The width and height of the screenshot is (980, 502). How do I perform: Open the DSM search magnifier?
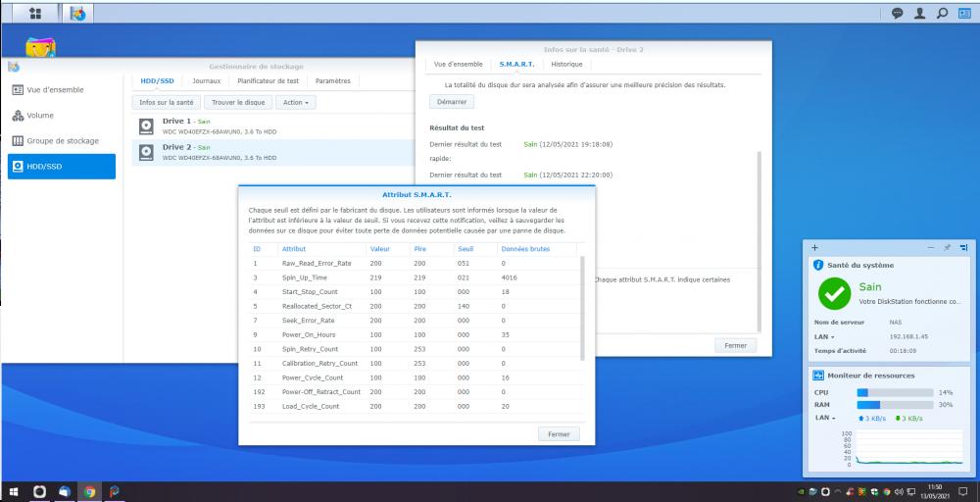click(942, 13)
